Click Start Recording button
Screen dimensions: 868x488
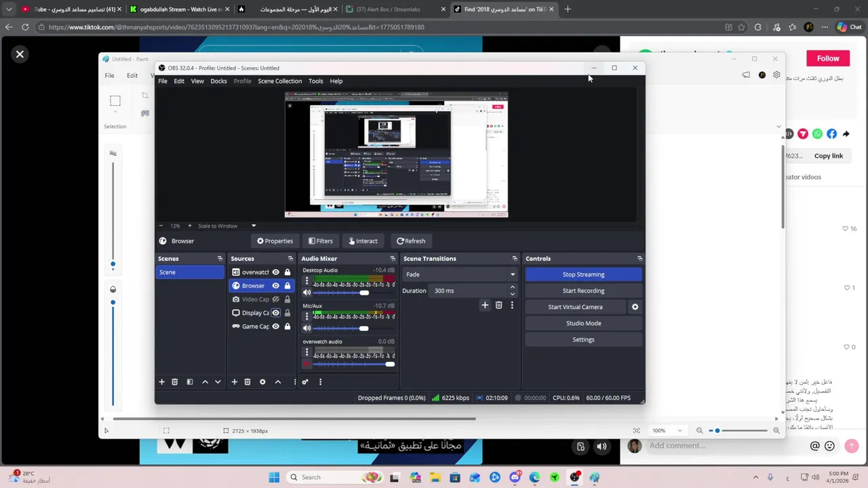coord(583,291)
